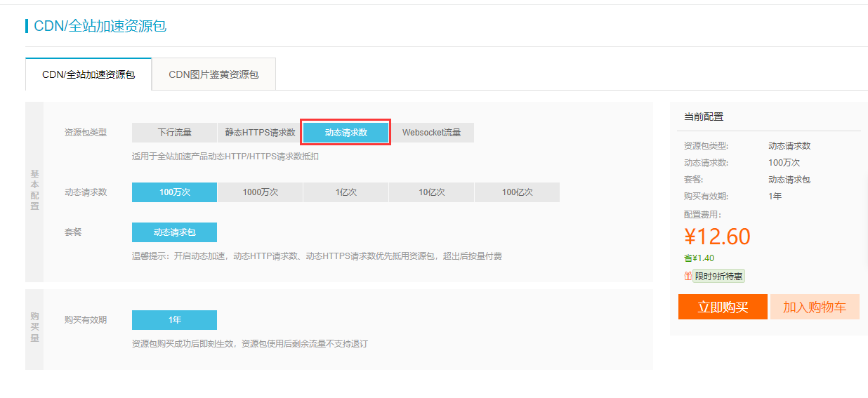Select the 静态HTTPS请求数 package type
The height and width of the screenshot is (398, 868).
point(260,133)
